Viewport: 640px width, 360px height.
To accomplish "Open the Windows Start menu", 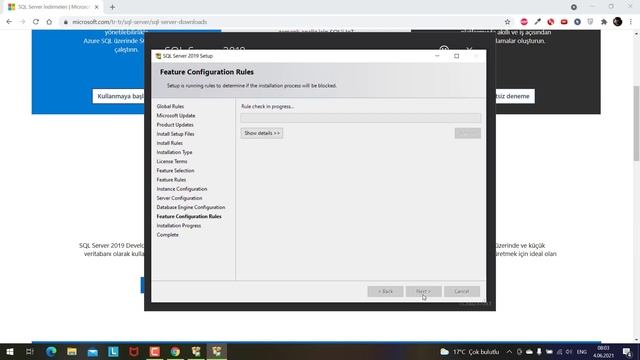I will pos(10,351).
